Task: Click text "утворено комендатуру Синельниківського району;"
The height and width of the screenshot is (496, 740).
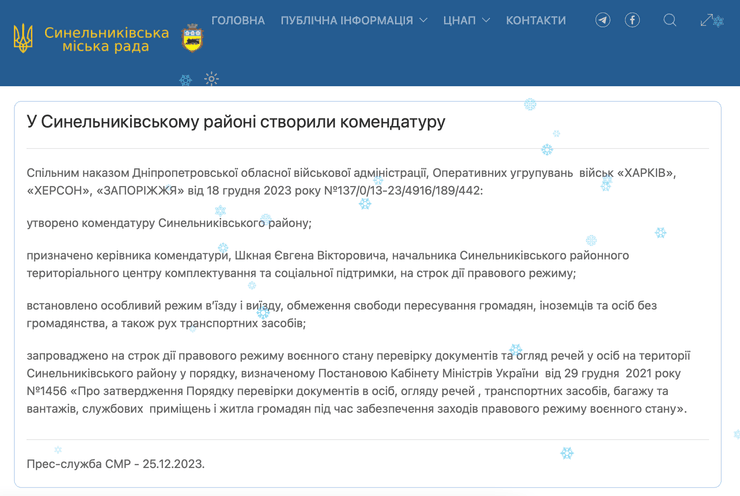Action: (x=169, y=223)
